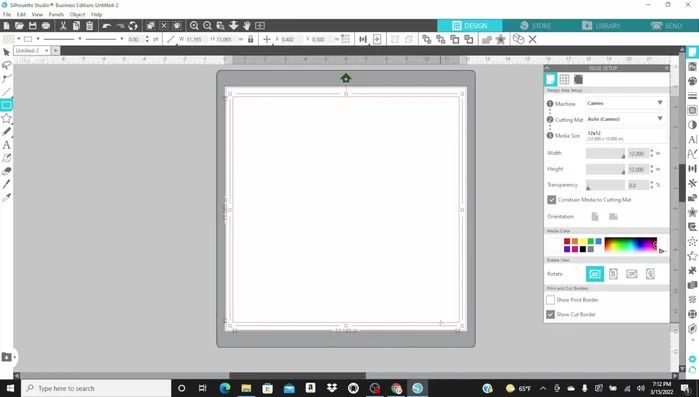The image size is (699, 397).
Task: Select the third Rotate View option
Action: pyautogui.click(x=632, y=274)
